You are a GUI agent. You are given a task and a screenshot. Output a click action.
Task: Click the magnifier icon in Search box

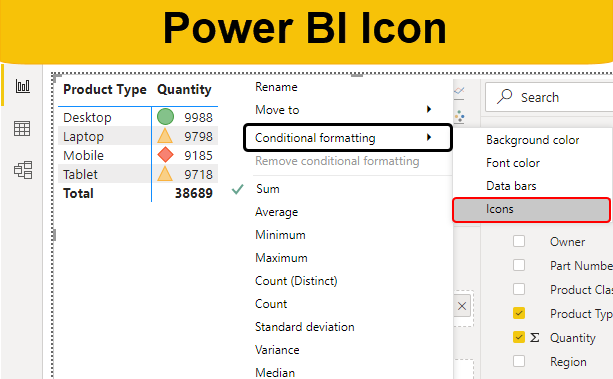tap(504, 96)
